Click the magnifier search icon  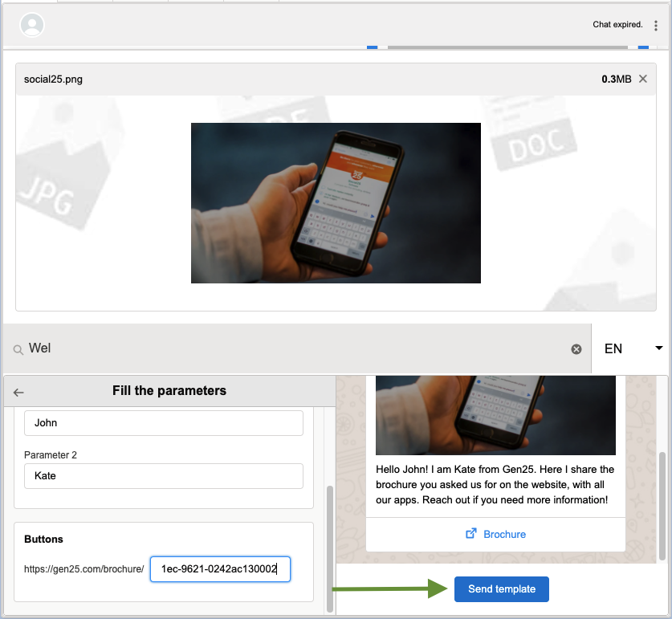pos(18,349)
